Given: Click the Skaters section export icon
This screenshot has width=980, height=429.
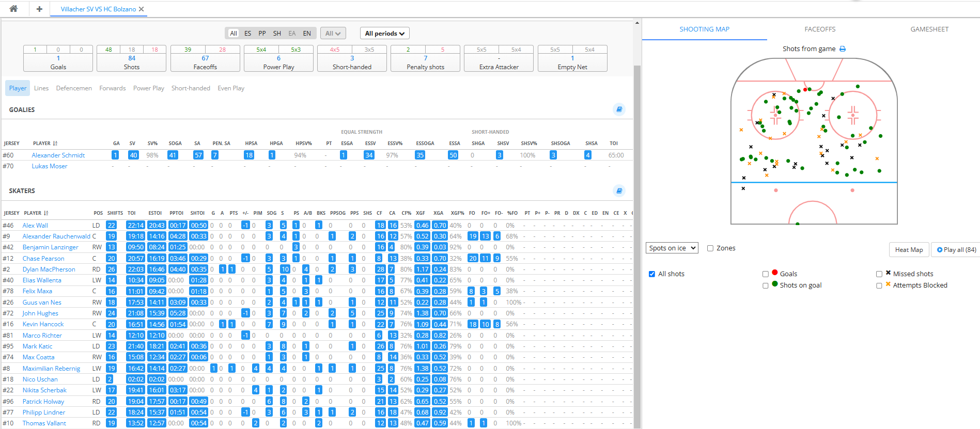Looking at the screenshot, I should [x=619, y=190].
